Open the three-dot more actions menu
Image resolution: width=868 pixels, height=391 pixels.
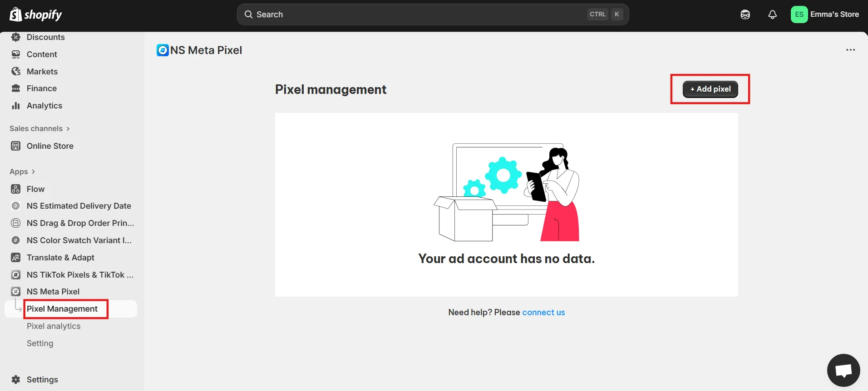[850, 50]
